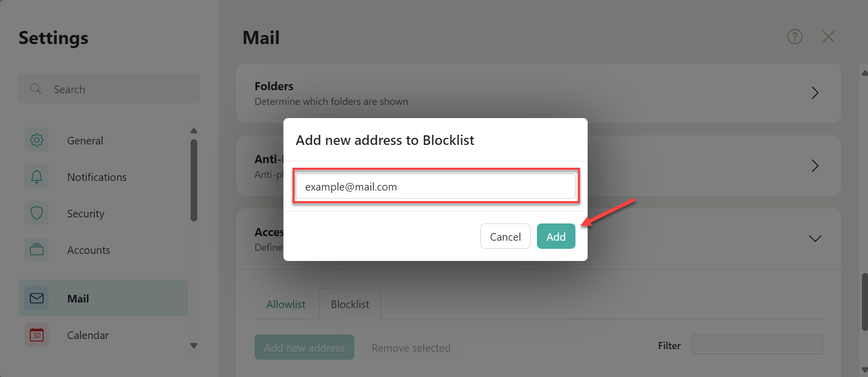Click the Add new address button

(304, 347)
